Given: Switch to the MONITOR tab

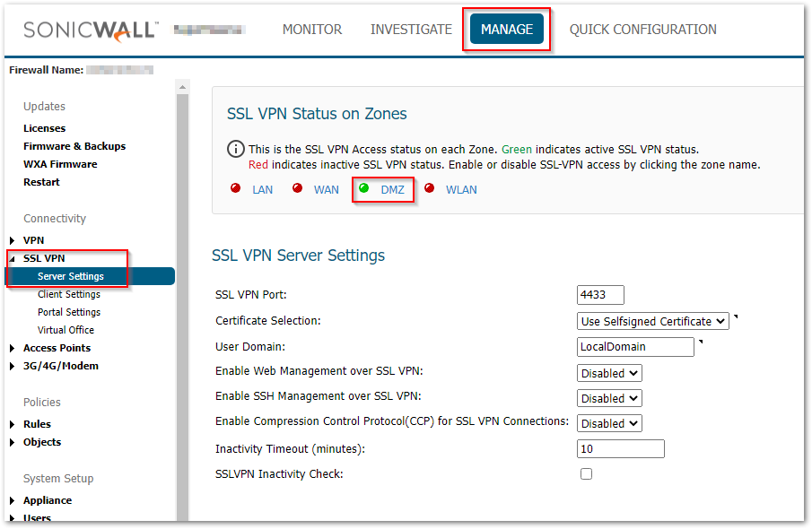Looking at the screenshot, I should coord(312,30).
